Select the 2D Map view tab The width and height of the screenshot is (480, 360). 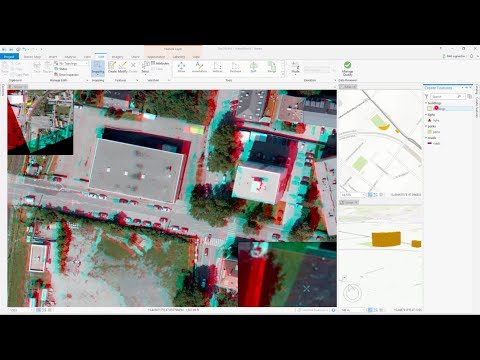pos(348,87)
